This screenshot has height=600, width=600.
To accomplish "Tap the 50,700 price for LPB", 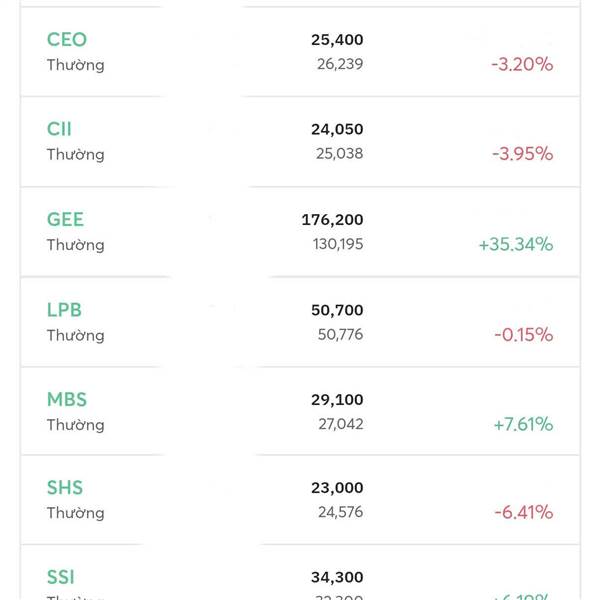I will pyautogui.click(x=337, y=311).
